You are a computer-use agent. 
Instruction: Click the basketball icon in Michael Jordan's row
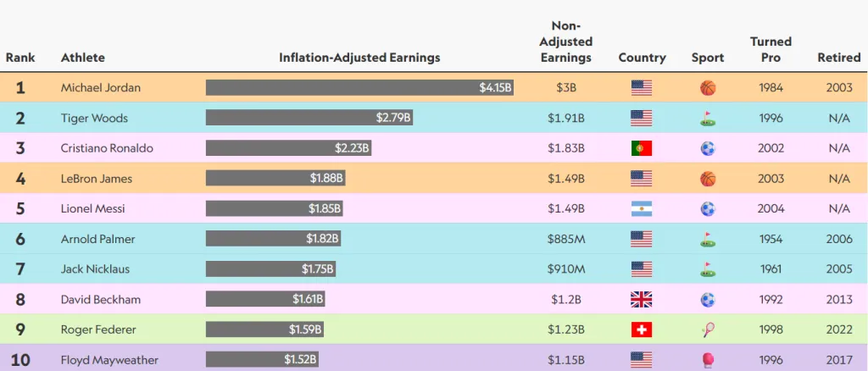[708, 87]
